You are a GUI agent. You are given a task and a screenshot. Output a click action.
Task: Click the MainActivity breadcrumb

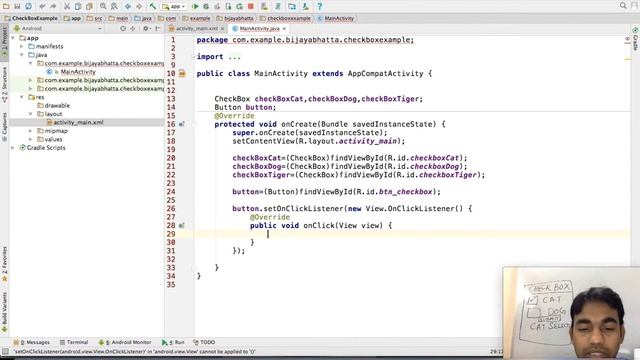(336, 18)
